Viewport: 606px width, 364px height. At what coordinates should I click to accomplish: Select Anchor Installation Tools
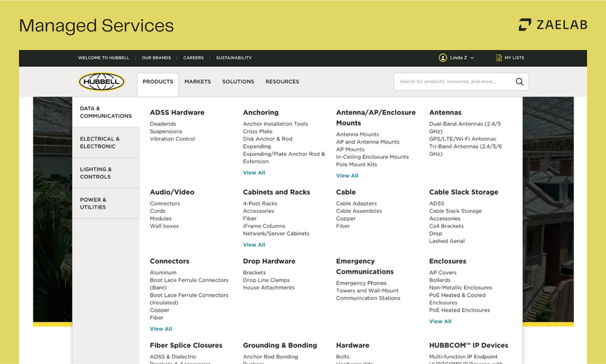tap(275, 124)
